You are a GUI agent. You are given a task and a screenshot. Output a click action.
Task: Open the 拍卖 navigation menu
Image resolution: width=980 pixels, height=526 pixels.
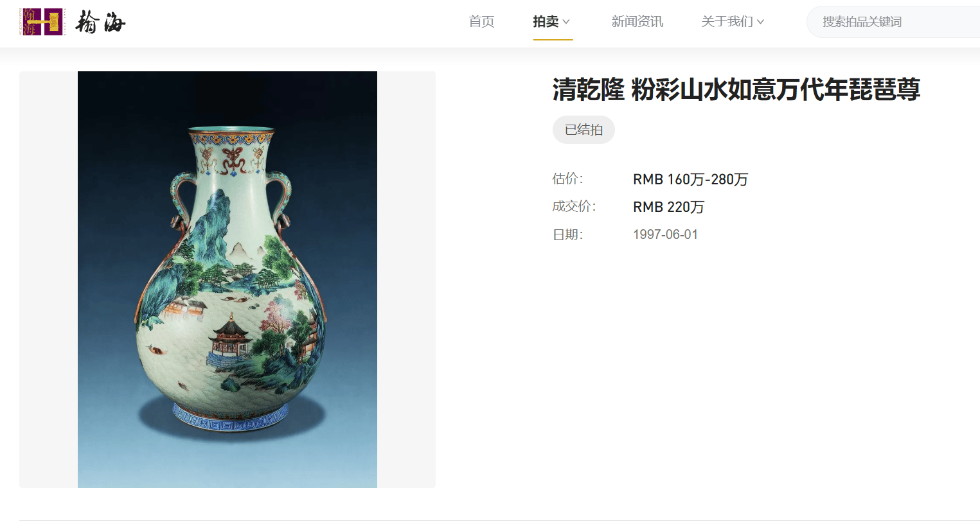coord(546,22)
